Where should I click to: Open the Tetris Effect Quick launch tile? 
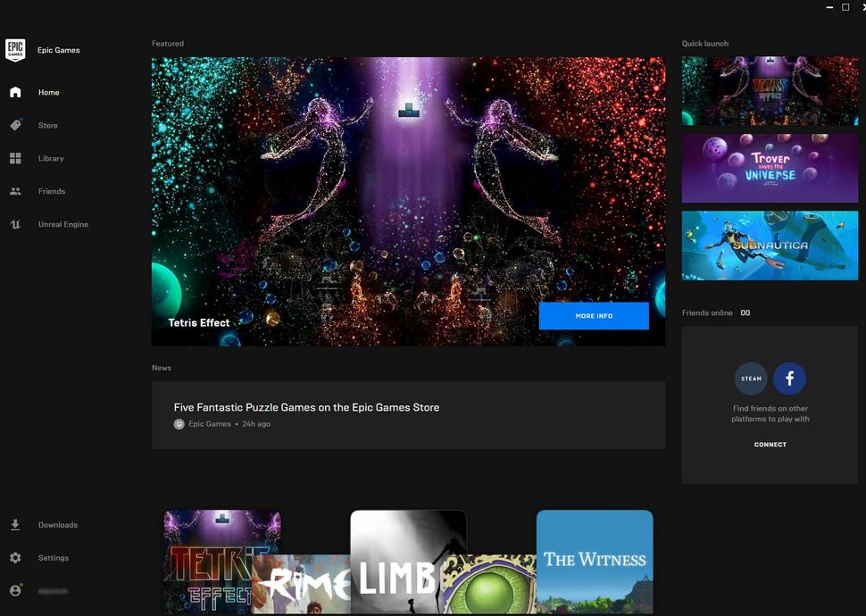[x=770, y=90]
